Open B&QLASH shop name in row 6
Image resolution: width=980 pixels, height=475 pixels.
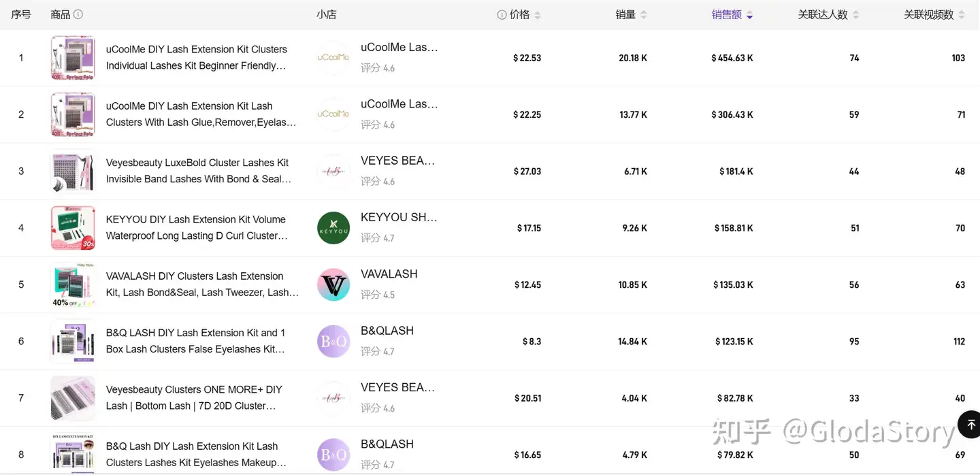[x=387, y=331]
